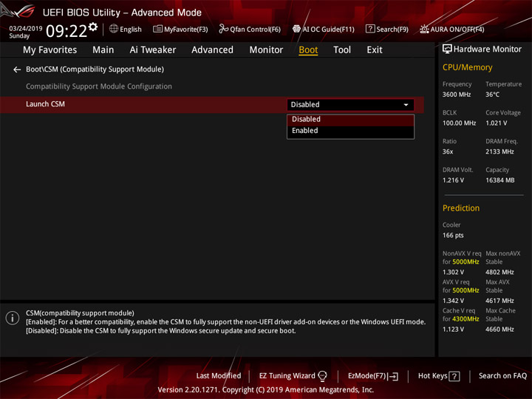Toggle AURA ON/OFF(F4)
This screenshot has width=532, height=399.
452,29
